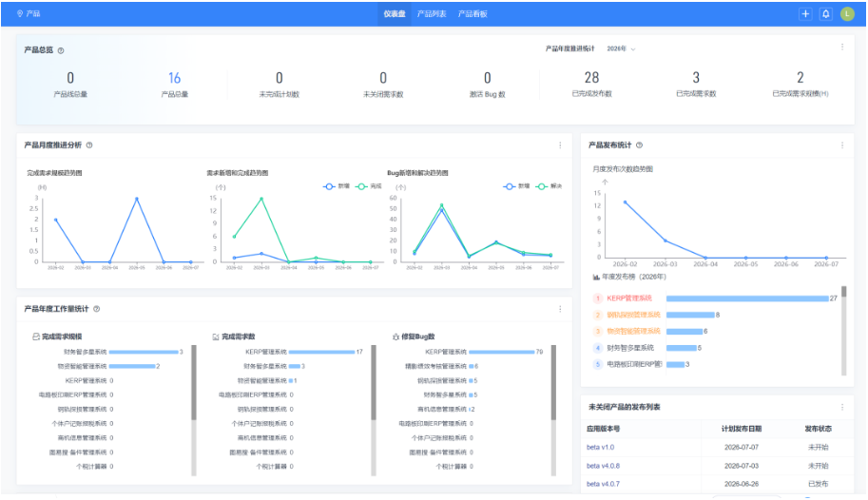Click rank 4 badge for 财务智多星系统
Viewport: 868px width, 500px height.
coord(598,348)
